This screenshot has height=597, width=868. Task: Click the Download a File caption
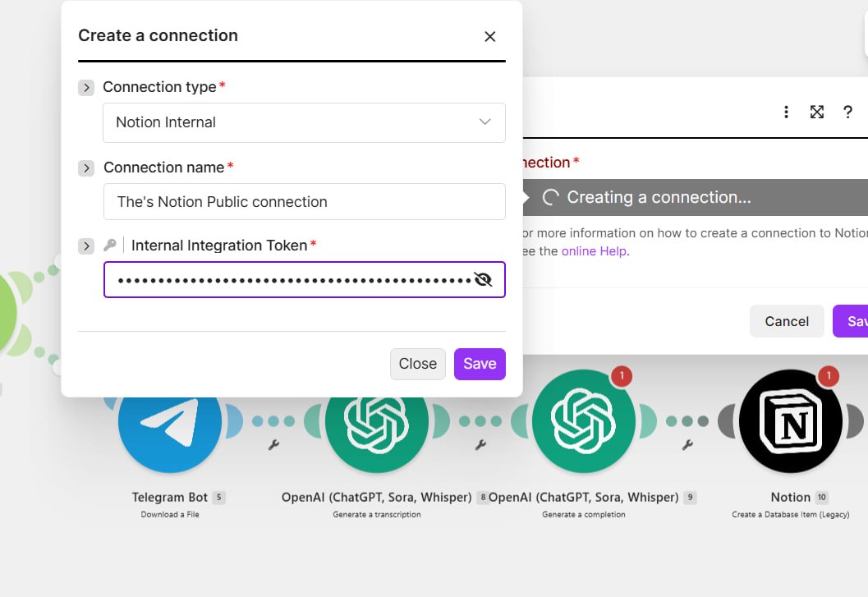[170, 515]
